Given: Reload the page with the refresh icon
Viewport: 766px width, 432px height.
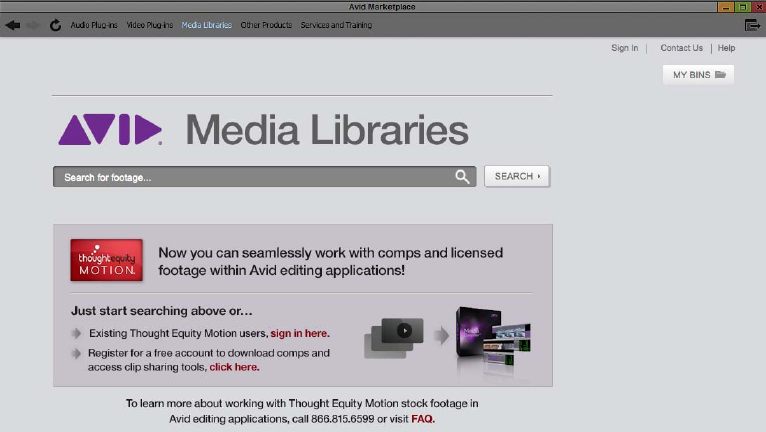Looking at the screenshot, I should tap(55, 25).
